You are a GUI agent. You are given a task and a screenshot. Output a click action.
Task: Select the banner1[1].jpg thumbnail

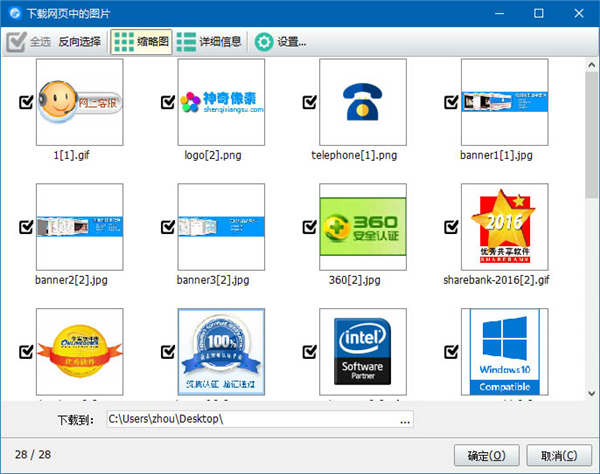click(x=503, y=102)
